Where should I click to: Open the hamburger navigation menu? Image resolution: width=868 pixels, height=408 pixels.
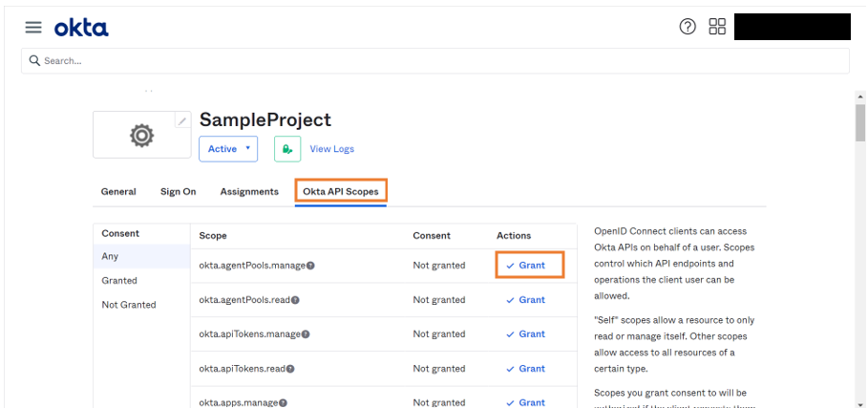point(33,28)
